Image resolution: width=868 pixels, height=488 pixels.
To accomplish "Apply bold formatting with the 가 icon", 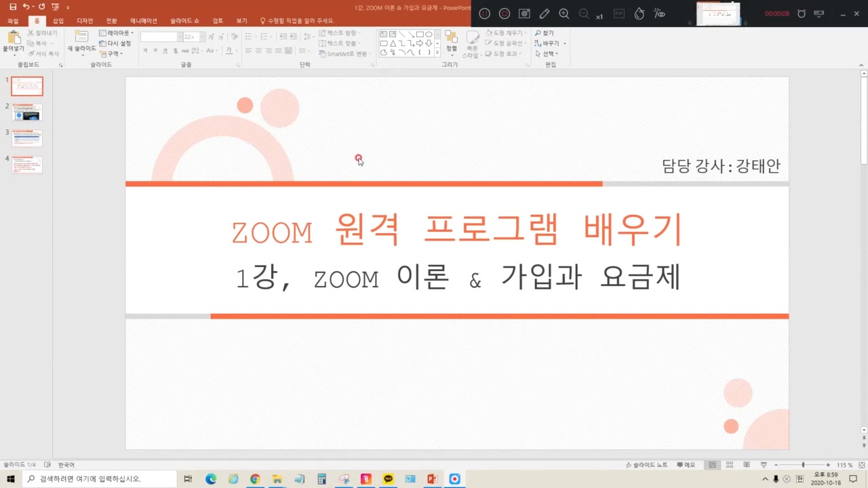I will (x=144, y=50).
